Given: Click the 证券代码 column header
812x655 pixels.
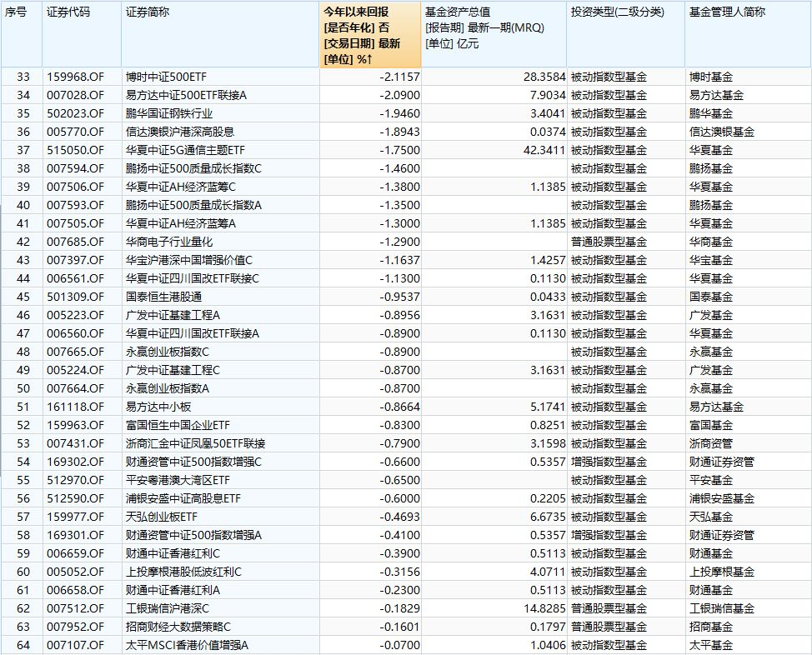Looking at the screenshot, I should click(82, 35).
